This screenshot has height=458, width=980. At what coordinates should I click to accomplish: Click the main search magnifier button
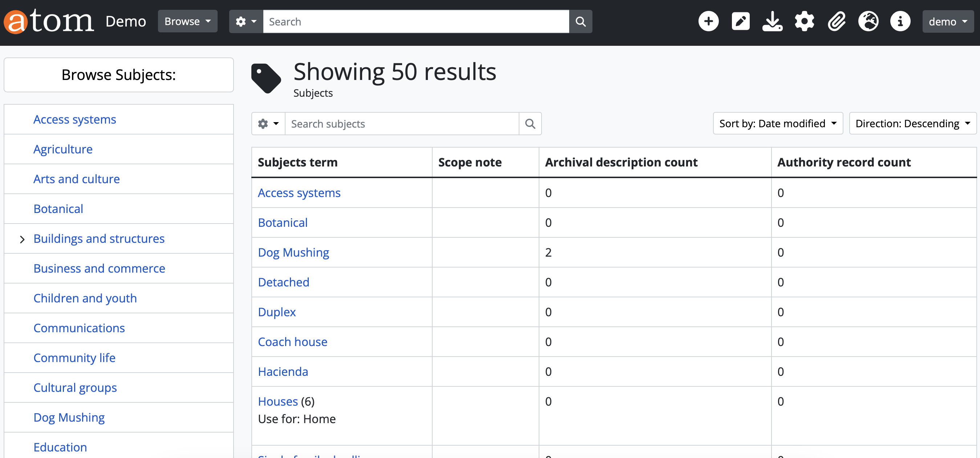point(580,21)
